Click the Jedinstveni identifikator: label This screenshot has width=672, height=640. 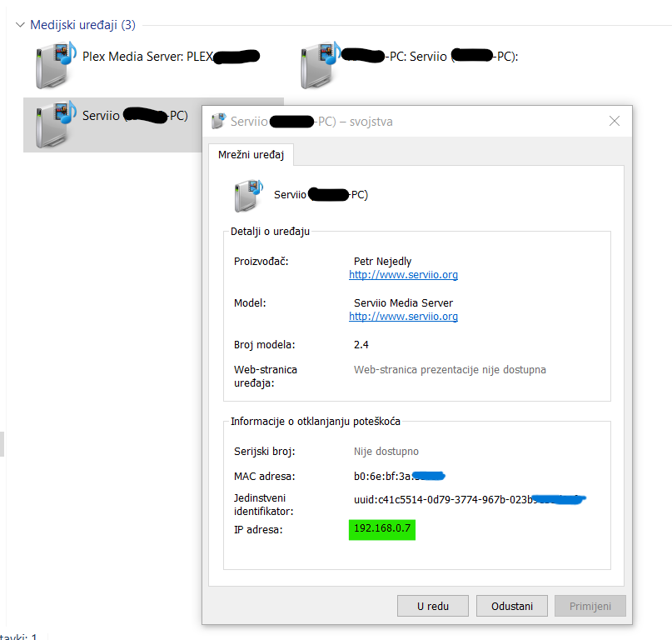(x=264, y=504)
